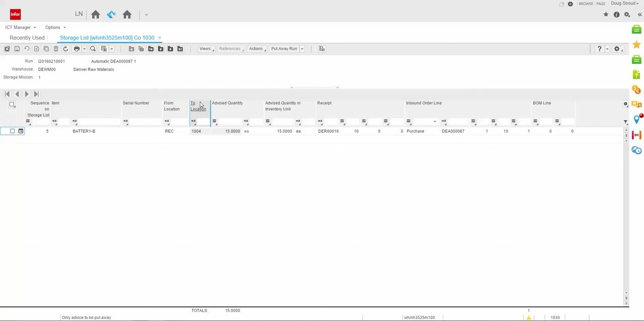
Task: Click the BROWSE link in header
Action: (586, 4)
